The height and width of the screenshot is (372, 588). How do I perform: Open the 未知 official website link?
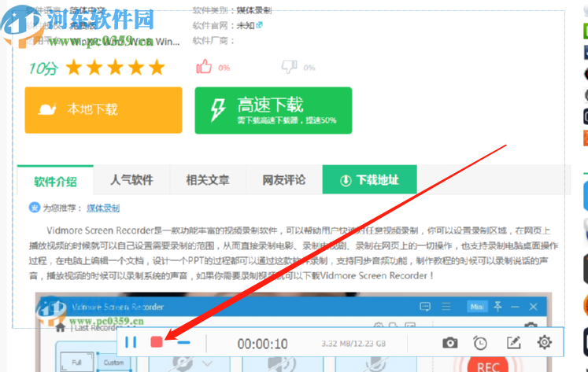(250, 25)
